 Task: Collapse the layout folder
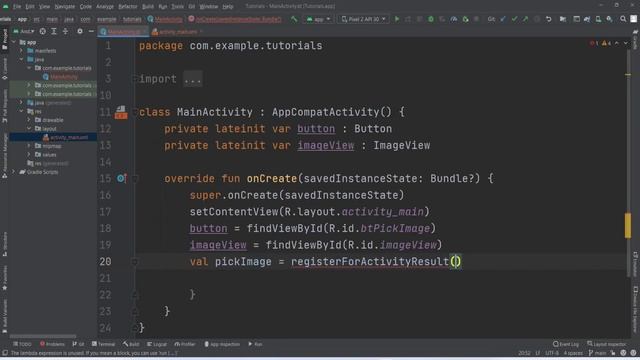(29, 129)
